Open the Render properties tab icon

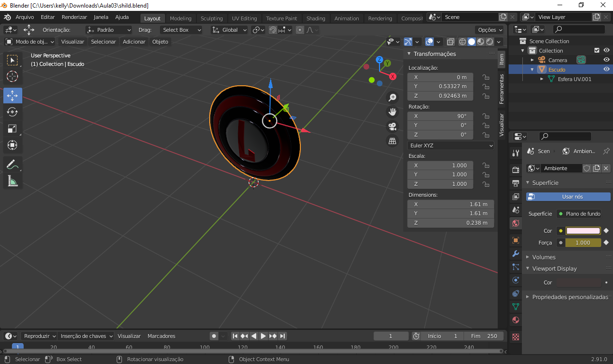(x=516, y=170)
